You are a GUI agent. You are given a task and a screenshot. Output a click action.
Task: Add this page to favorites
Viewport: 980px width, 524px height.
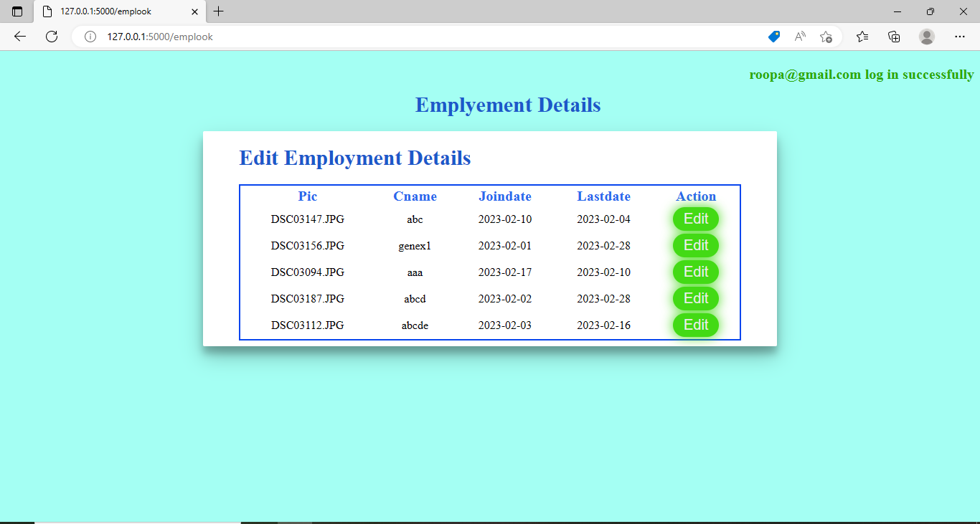click(825, 37)
